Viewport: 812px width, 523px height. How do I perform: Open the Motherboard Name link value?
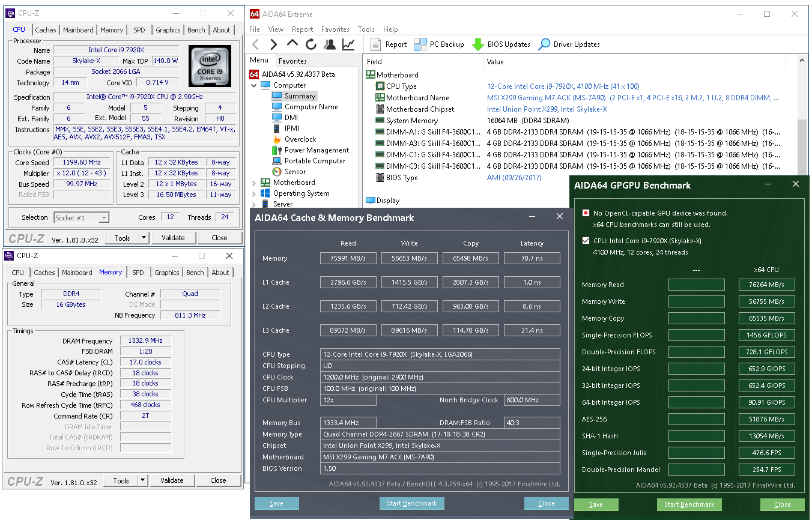click(633, 98)
